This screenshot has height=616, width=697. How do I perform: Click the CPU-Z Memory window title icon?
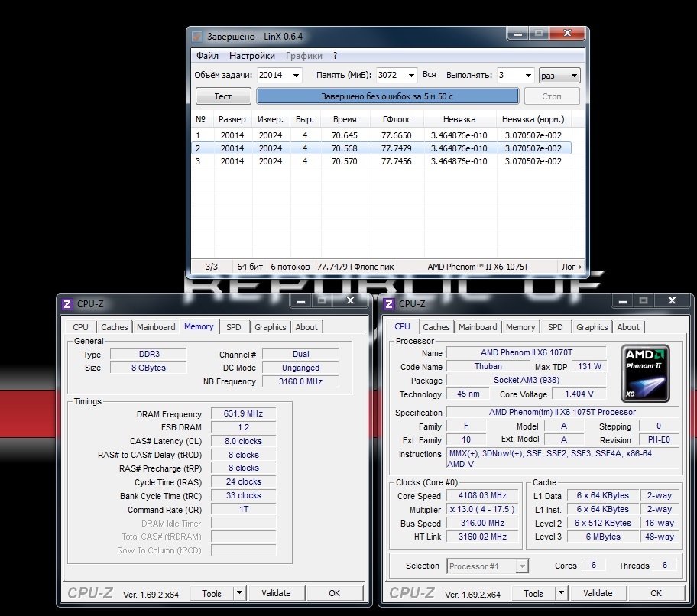(x=67, y=304)
